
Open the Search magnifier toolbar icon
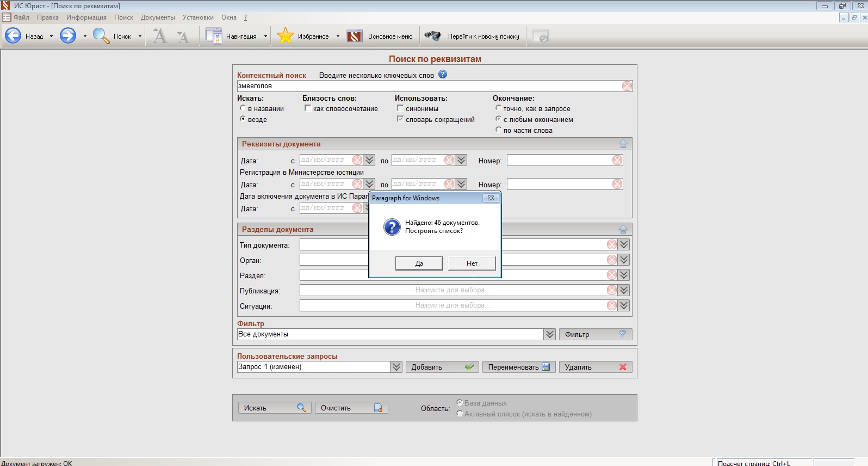(x=101, y=36)
